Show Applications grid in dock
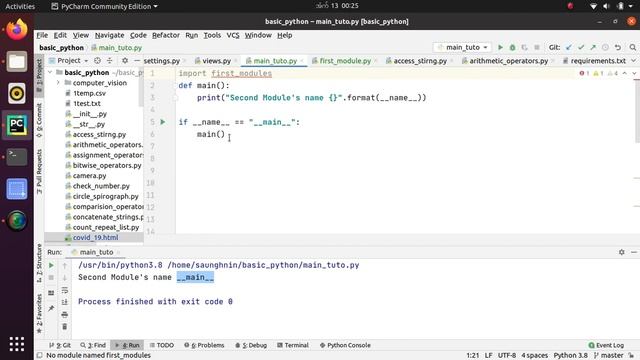This screenshot has height=360, width=640. tap(17, 344)
